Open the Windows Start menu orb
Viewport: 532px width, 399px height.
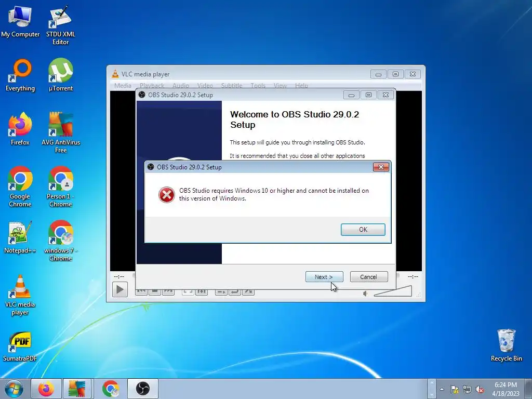point(14,389)
